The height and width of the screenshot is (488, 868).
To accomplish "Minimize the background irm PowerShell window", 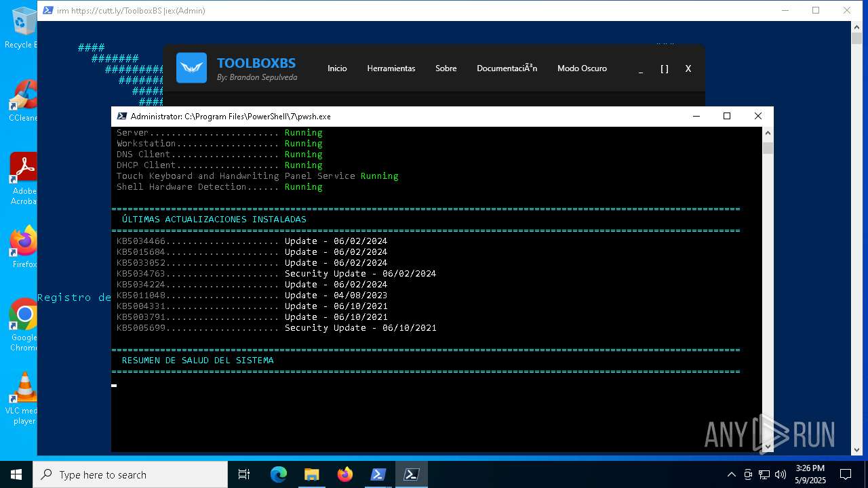I will click(785, 10).
